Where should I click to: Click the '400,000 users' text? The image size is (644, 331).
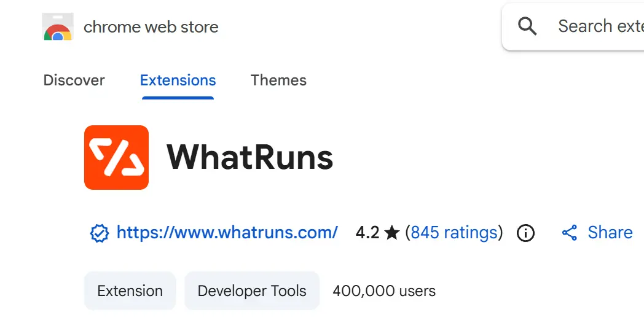point(384,290)
